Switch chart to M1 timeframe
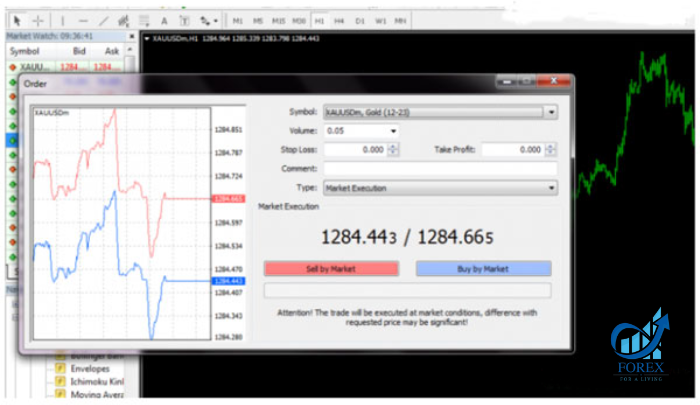 coord(238,21)
